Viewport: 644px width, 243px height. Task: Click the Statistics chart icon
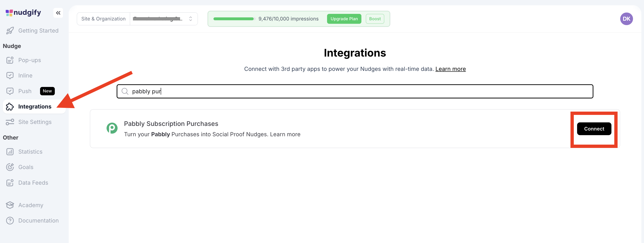pyautogui.click(x=10, y=152)
